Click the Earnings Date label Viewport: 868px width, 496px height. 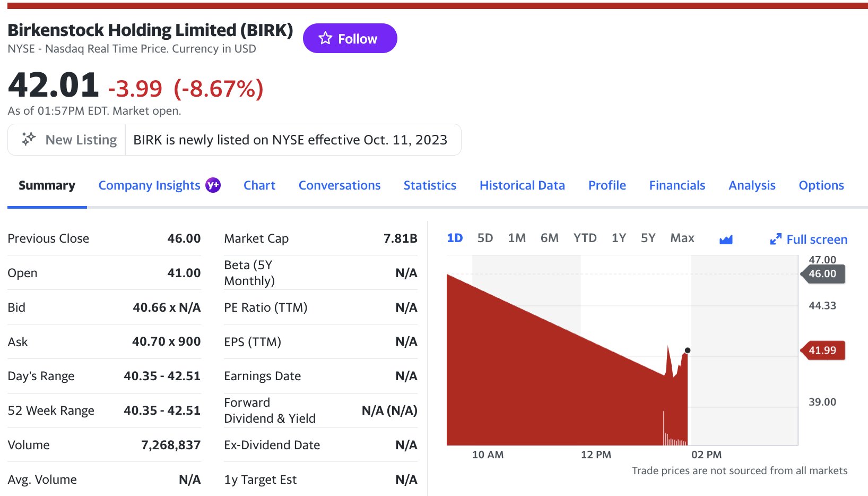(263, 376)
